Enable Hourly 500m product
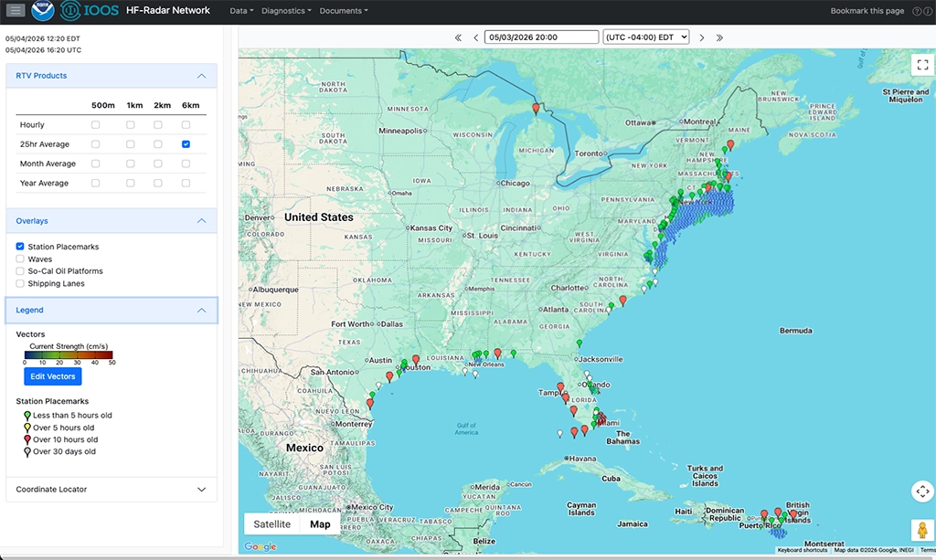Viewport: 936px width, 560px height. point(95,124)
